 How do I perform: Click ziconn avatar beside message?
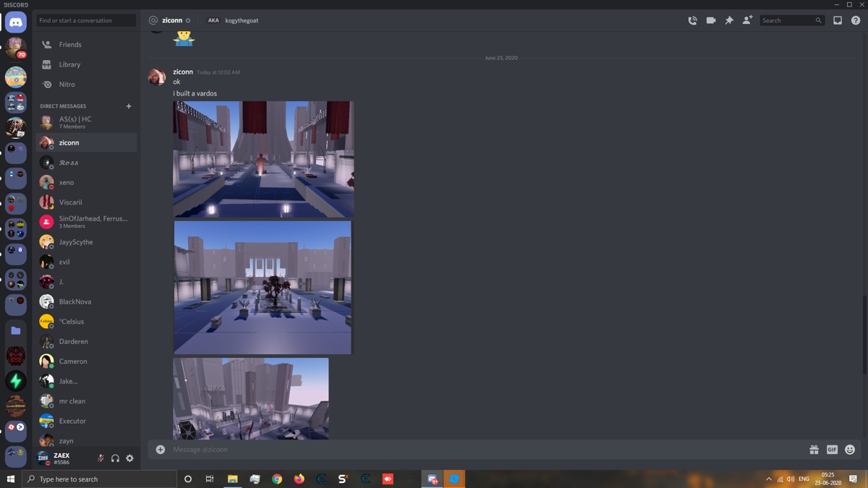157,77
